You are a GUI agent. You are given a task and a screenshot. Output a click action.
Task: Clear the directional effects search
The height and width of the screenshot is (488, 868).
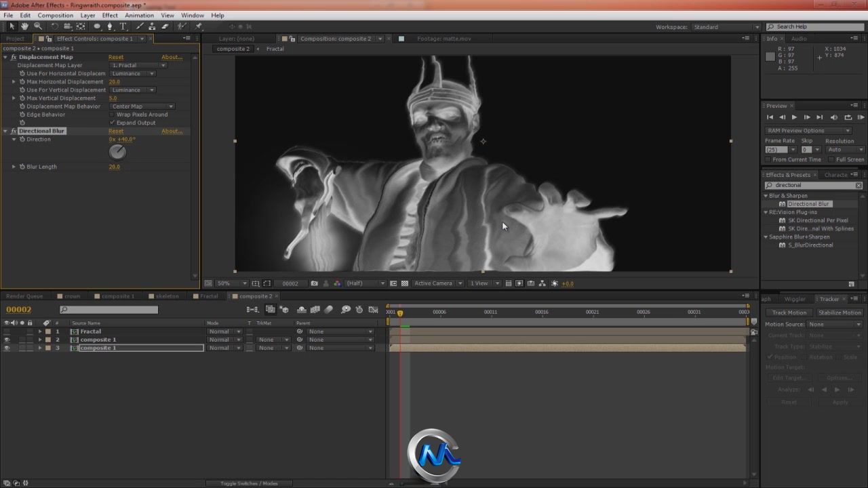[859, 185]
